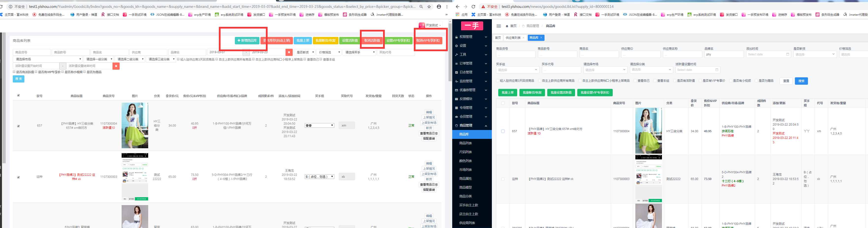This screenshot has width=868, height=228.
Task: Click calendar icon in 活跃值设置时间 field
Action: click(717, 70)
